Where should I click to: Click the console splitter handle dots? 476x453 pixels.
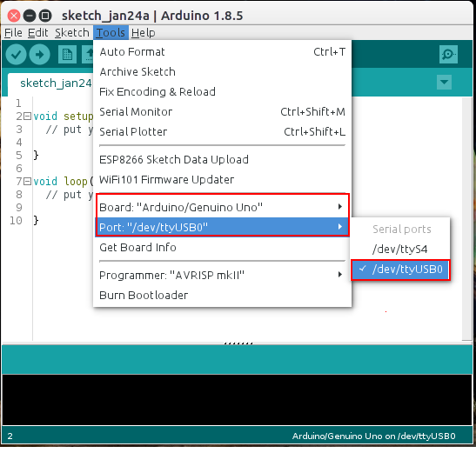coord(238,343)
